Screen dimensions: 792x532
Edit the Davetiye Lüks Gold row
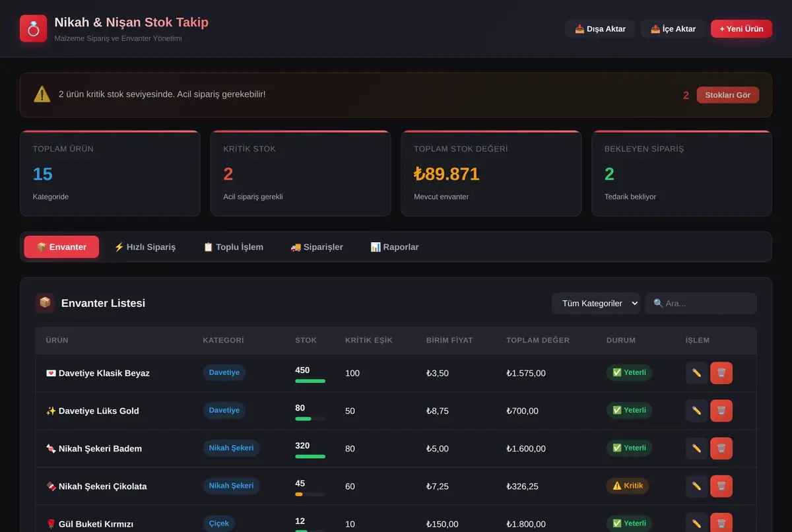point(696,411)
